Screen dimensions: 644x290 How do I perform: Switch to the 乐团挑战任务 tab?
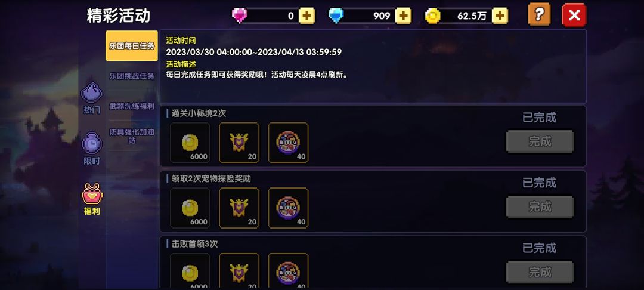[x=132, y=76]
